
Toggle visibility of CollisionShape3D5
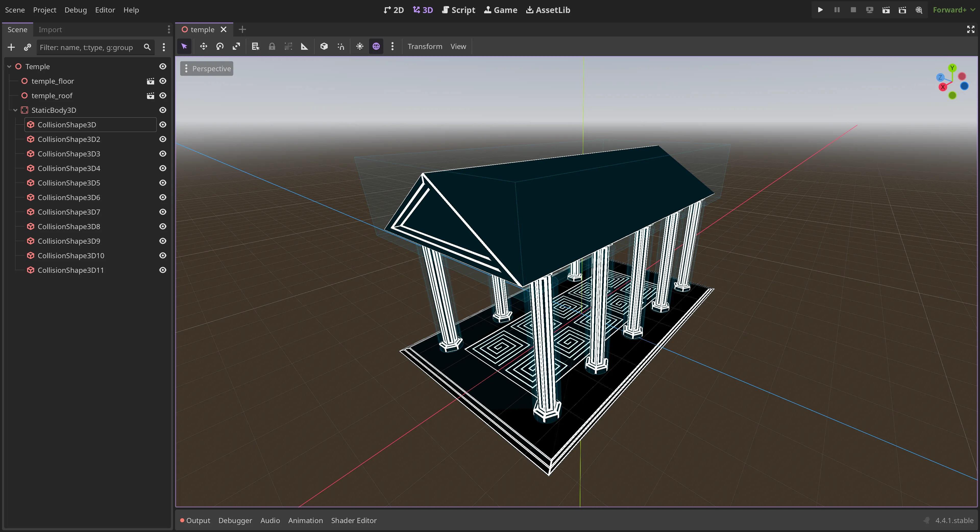[163, 183]
